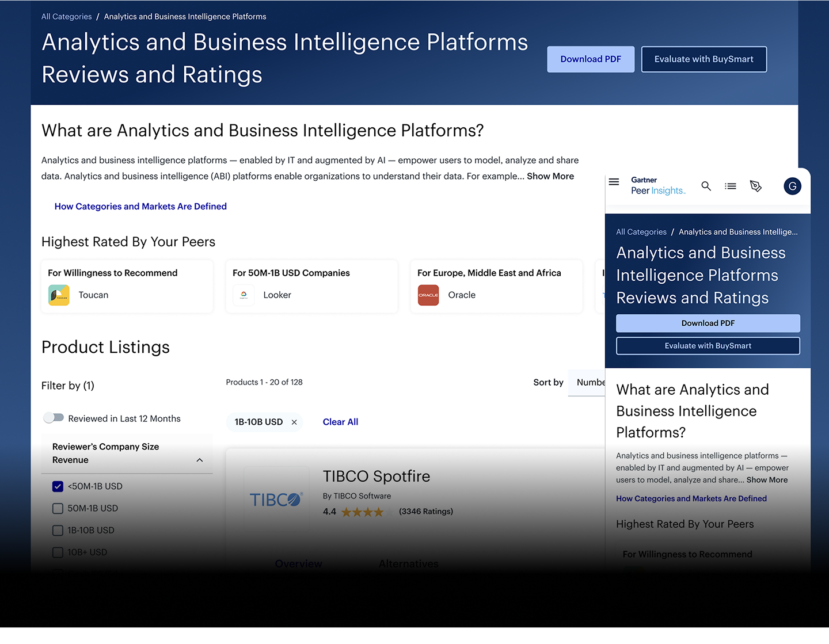The width and height of the screenshot is (829, 644).
Task: Click All Categories breadcrumb in mobile view
Action: point(641,232)
